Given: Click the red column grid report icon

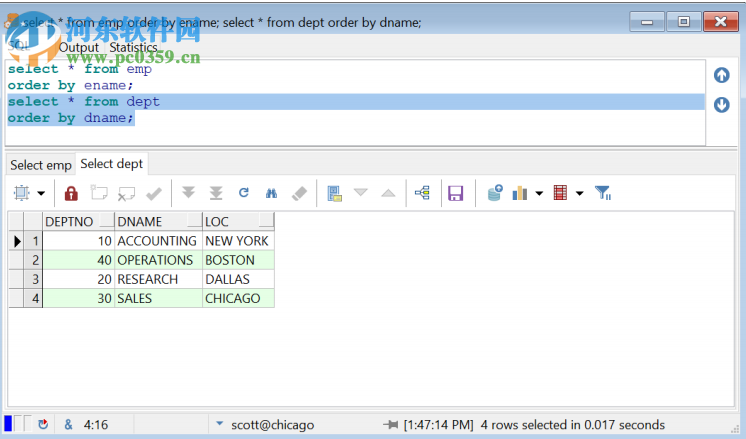Looking at the screenshot, I should click(x=560, y=193).
